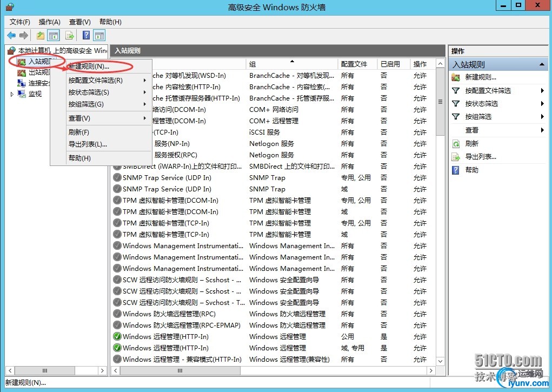Click the 新建规则 icon in actions pane
552x392 pixels.
[x=456, y=77]
